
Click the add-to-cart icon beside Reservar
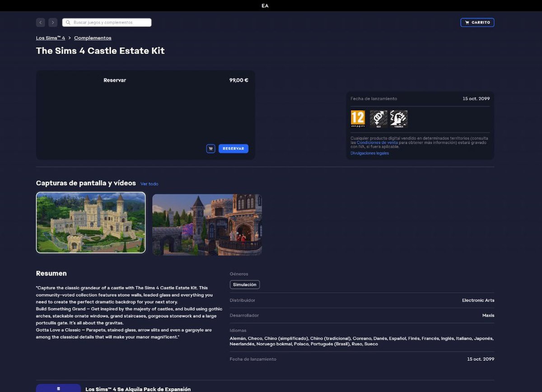(x=210, y=148)
